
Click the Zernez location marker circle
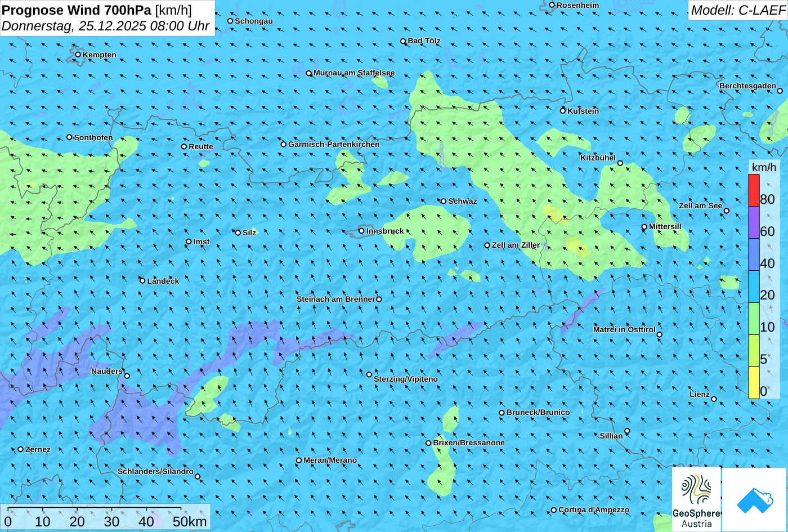coord(21,449)
